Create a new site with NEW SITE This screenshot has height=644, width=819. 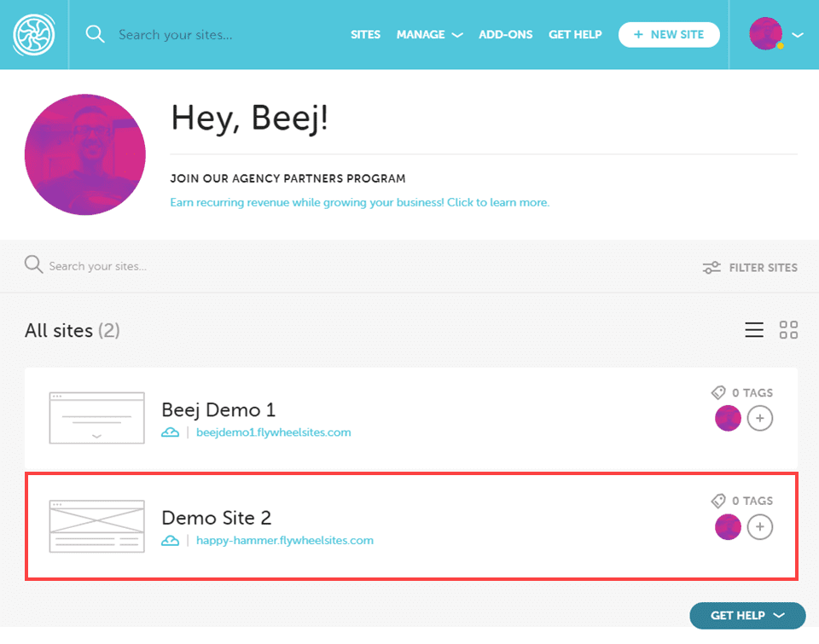[x=669, y=34]
